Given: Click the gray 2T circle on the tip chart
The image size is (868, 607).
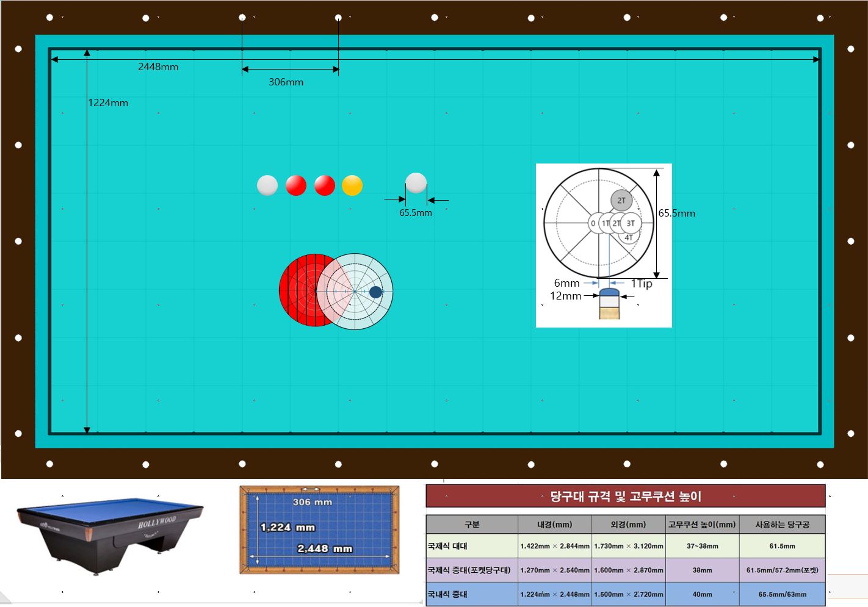Looking at the screenshot, I should tap(621, 200).
